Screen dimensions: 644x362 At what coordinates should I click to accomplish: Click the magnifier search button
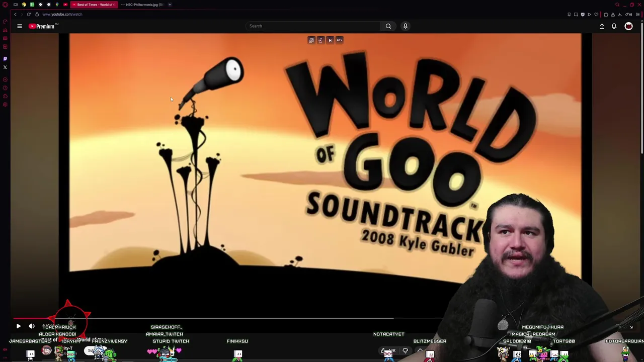pyautogui.click(x=388, y=26)
